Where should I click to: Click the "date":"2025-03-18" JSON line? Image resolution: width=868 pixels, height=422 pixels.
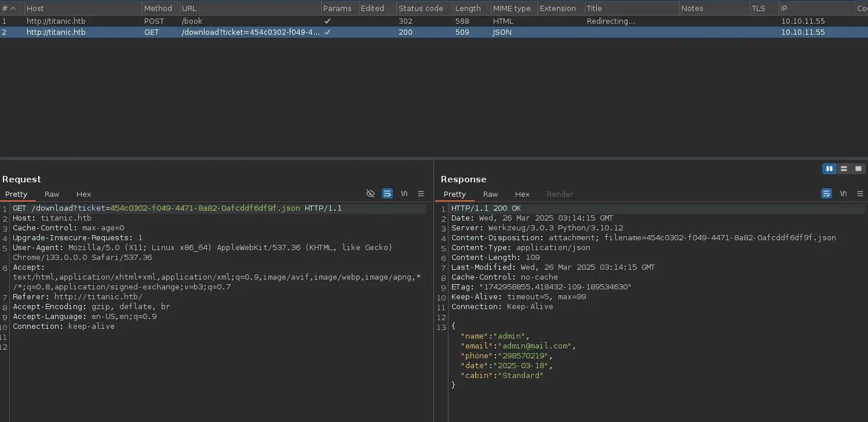[506, 366]
